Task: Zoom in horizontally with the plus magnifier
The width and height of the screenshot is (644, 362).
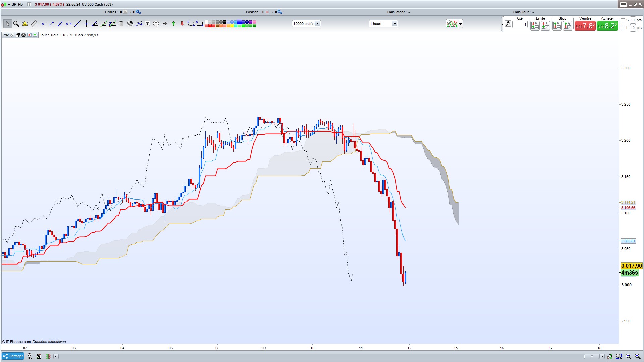Action: [x=638, y=356]
